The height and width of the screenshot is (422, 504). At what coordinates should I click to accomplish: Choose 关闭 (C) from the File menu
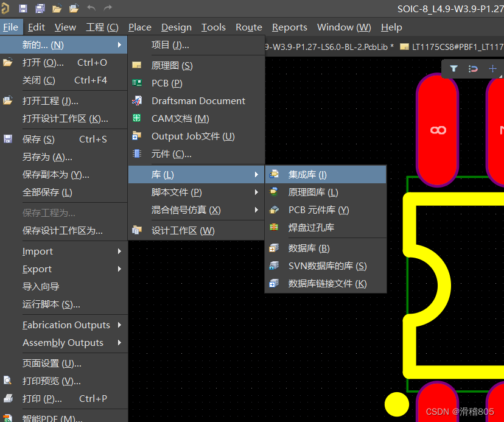pyautogui.click(x=64, y=80)
